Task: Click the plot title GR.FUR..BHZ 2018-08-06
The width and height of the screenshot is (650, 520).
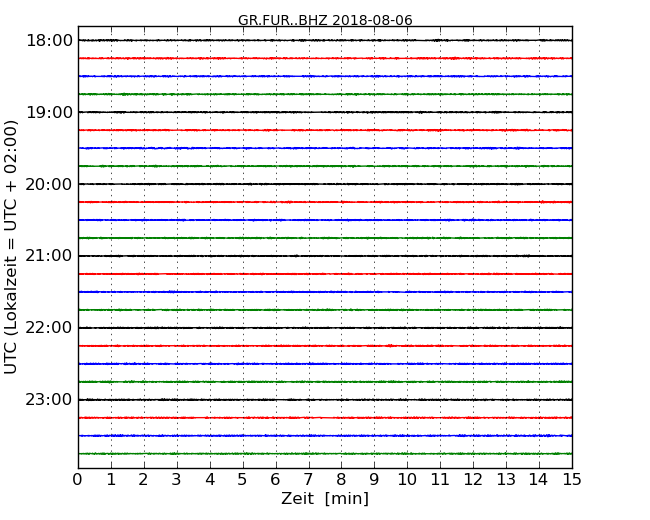Action: (325, 20)
